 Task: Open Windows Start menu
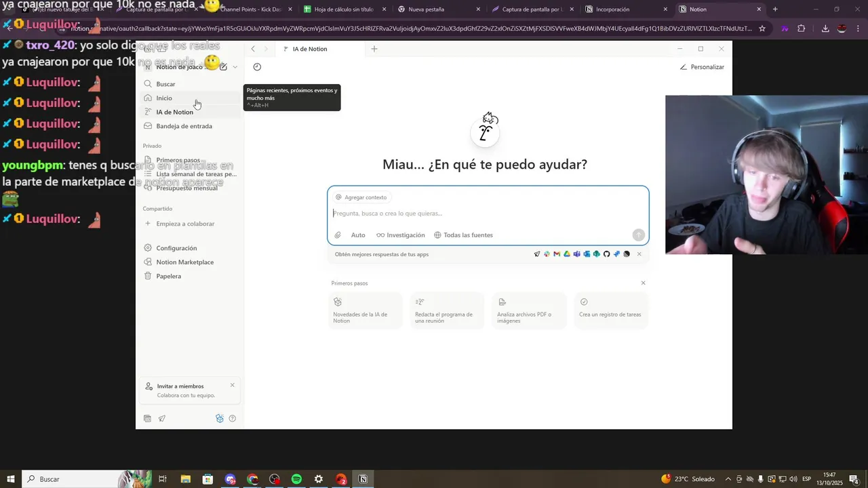pyautogui.click(x=10, y=479)
